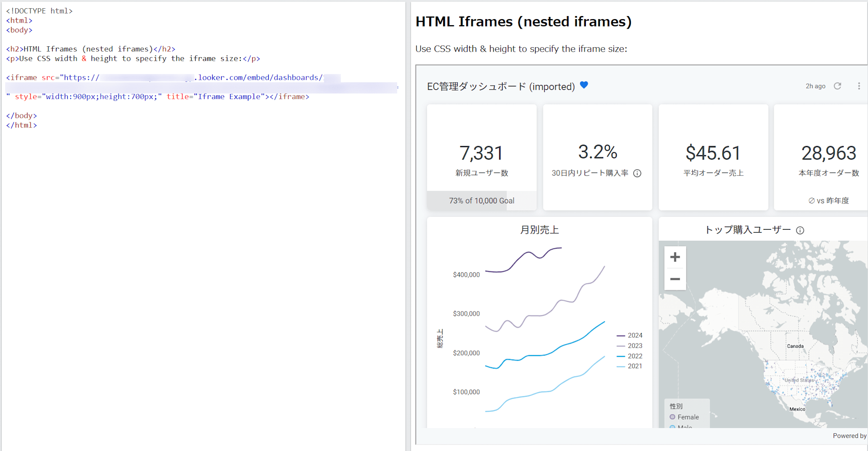This screenshot has width=868, height=451.
Task: Toggle the 2024 series in the legend
Action: pyautogui.click(x=630, y=335)
